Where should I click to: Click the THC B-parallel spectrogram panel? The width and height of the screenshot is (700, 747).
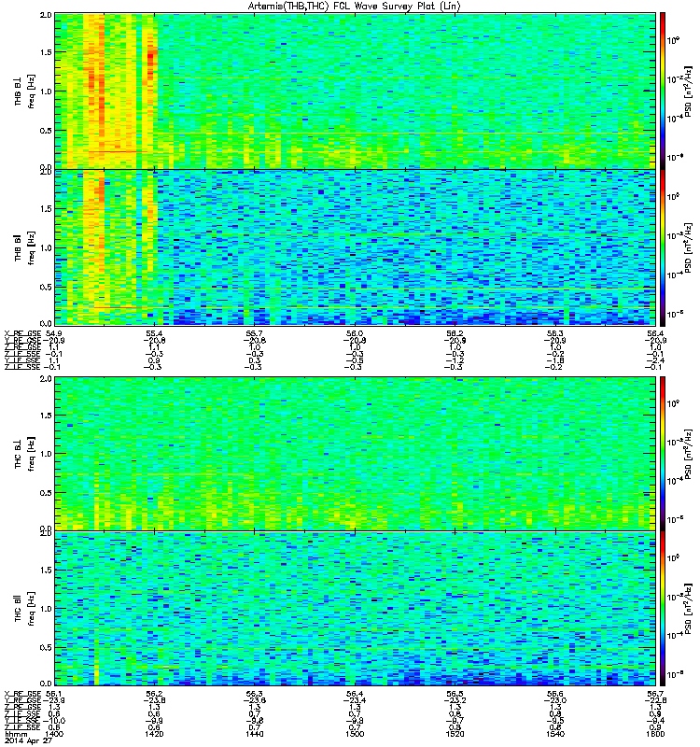click(x=355, y=609)
